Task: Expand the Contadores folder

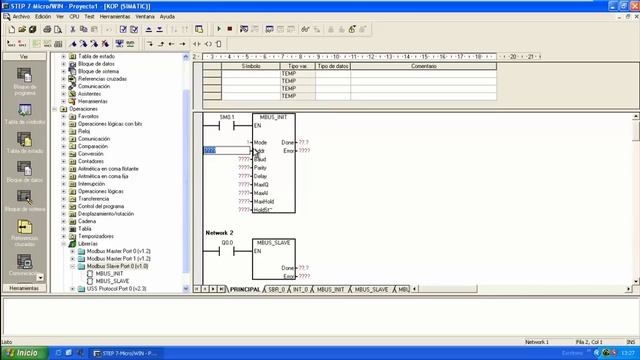Action: [63, 161]
